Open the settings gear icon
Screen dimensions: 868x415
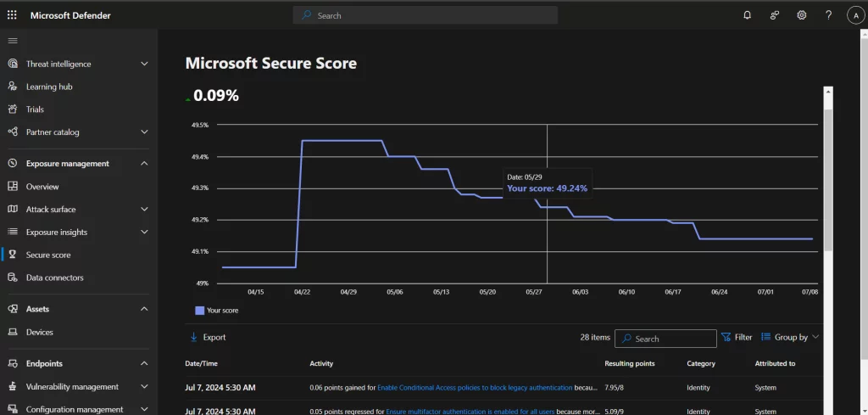pos(801,15)
